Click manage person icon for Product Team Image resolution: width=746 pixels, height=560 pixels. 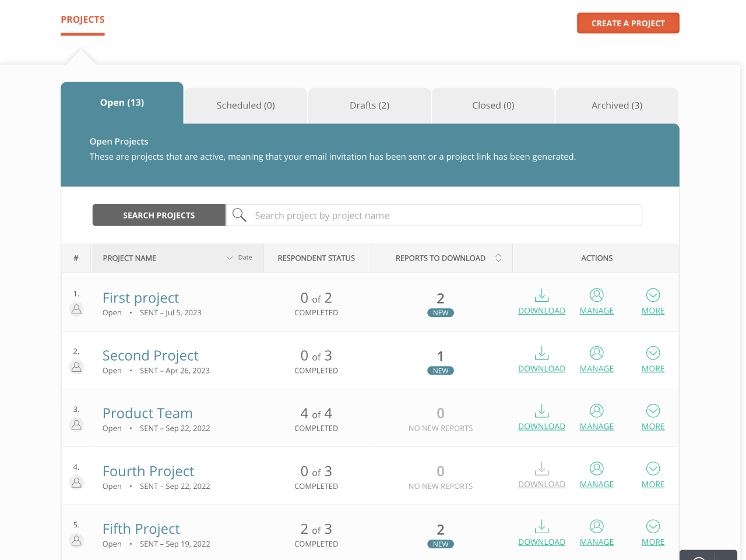[x=597, y=410]
